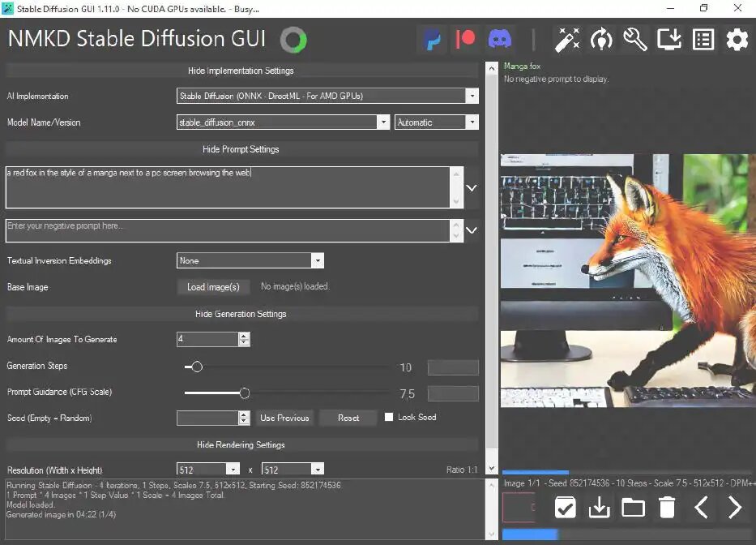Select the Develop/Debug lightbulb icon
Viewport: 756px width, 545px height.
pyautogui.click(x=601, y=38)
